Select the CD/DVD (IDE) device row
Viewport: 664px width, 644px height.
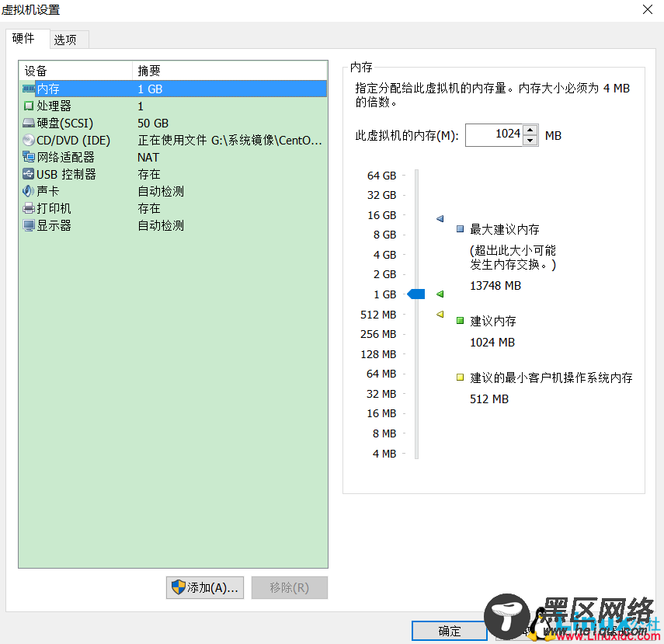(174, 141)
